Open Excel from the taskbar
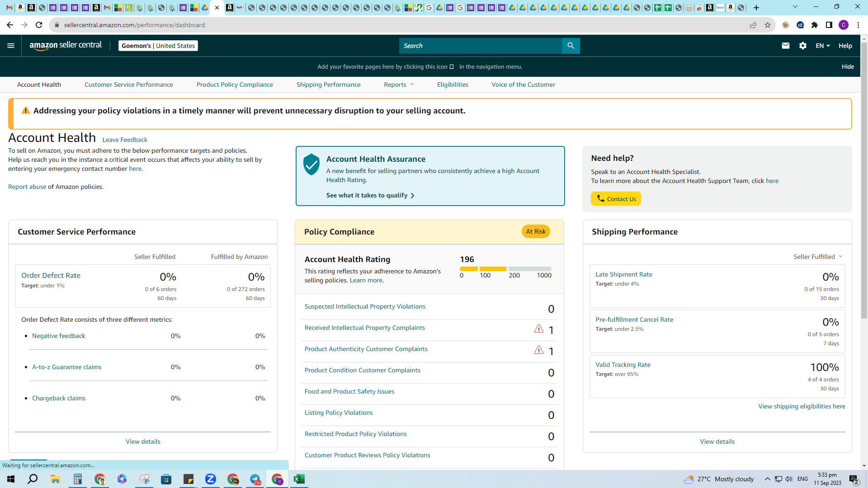 click(299, 479)
